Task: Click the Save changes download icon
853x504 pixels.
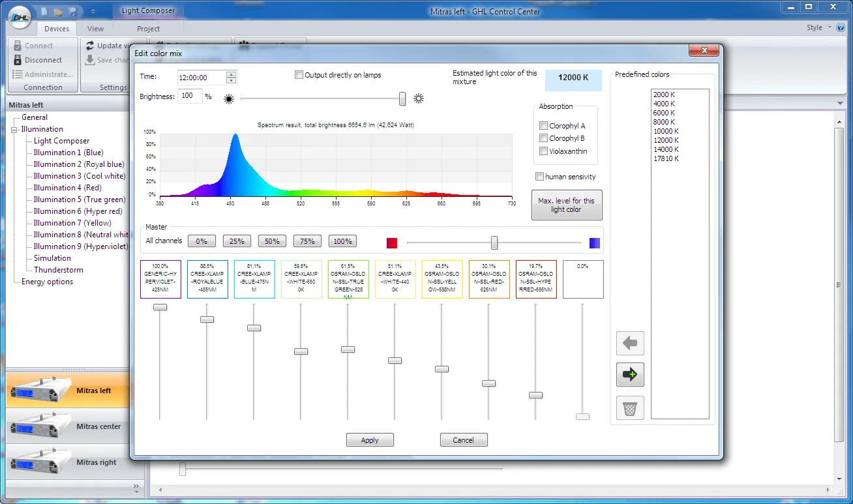Action: pos(90,60)
